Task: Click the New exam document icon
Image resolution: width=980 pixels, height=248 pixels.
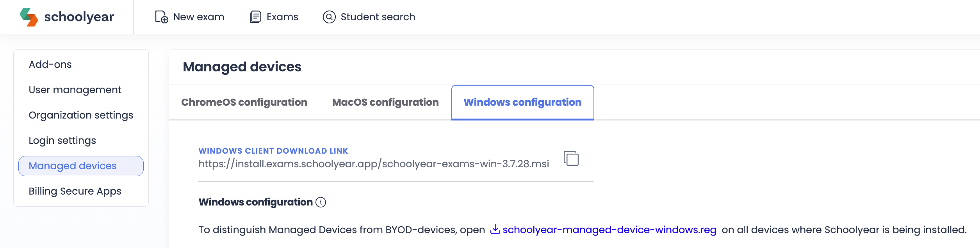Action: pos(162,17)
